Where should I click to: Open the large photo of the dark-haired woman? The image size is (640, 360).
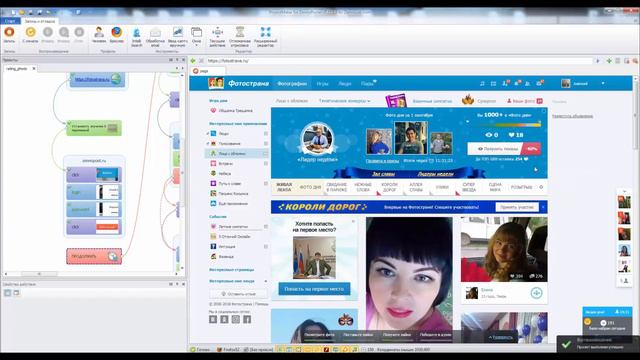tap(409, 273)
